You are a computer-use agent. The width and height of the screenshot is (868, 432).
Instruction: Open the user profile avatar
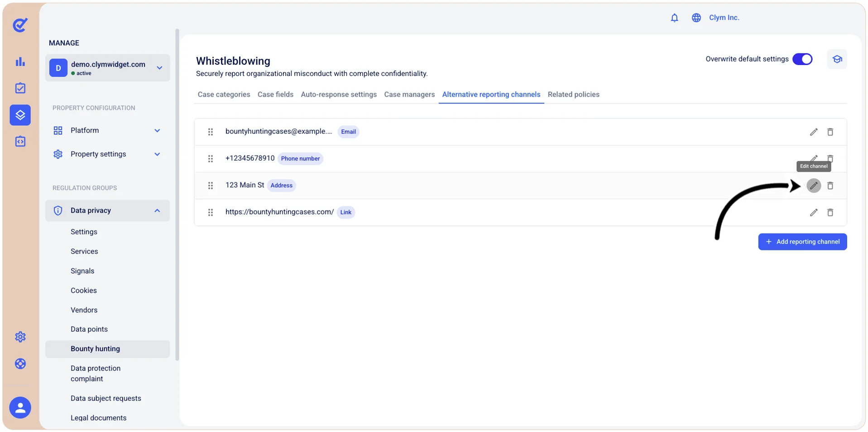pyautogui.click(x=20, y=408)
